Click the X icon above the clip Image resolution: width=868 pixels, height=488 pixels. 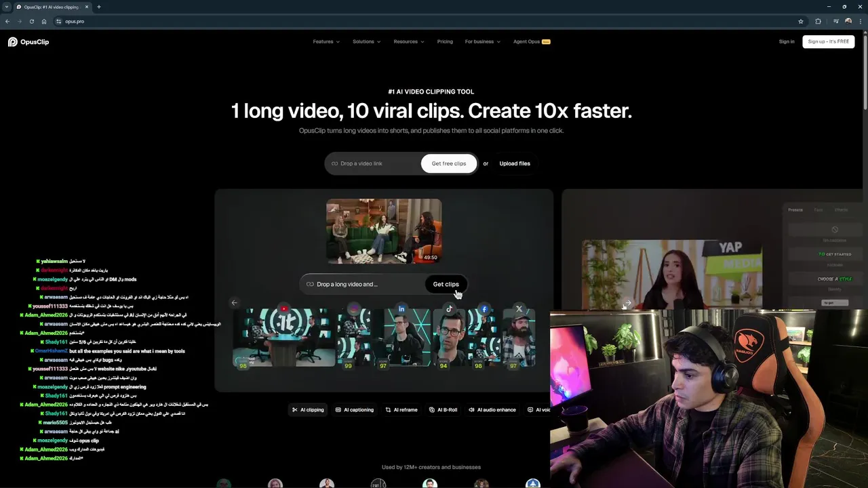519,309
